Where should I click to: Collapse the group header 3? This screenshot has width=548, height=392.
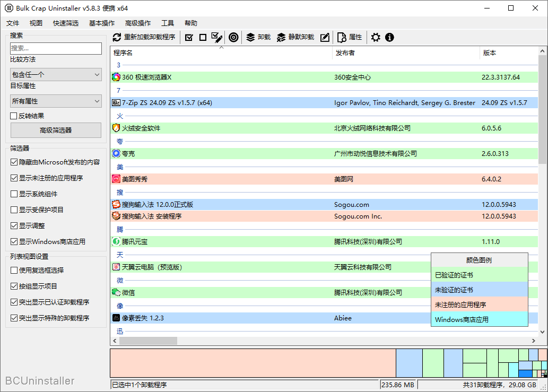pyautogui.click(x=118, y=65)
